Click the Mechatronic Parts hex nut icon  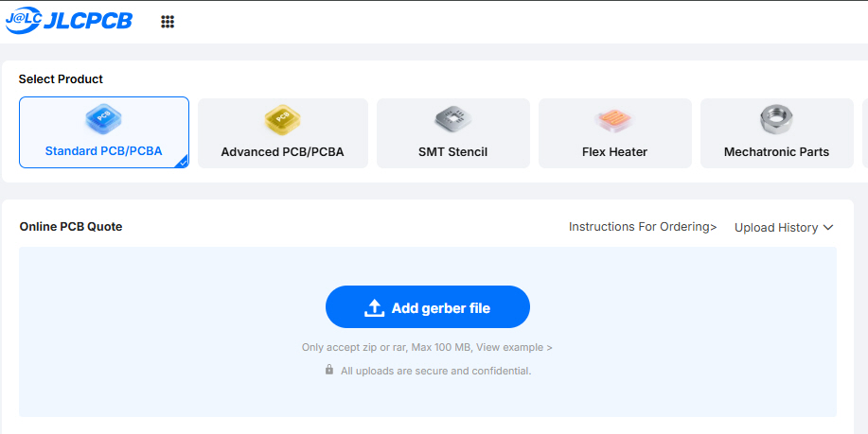(x=776, y=119)
